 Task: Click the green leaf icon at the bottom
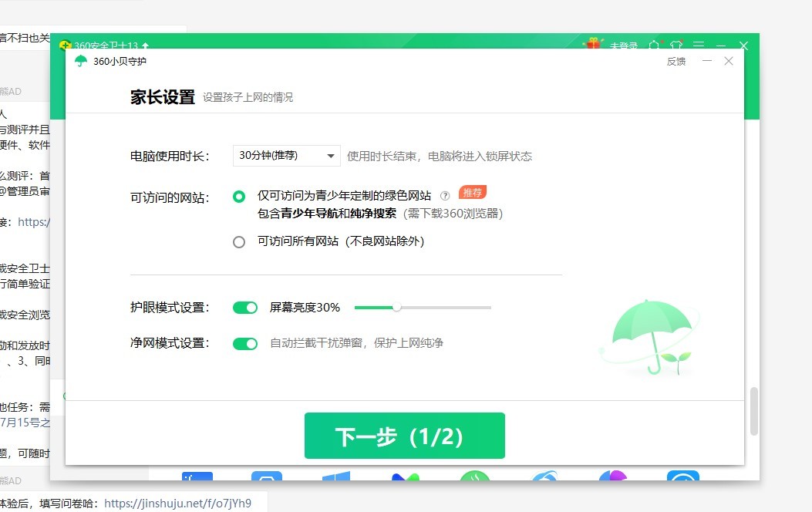click(476, 477)
